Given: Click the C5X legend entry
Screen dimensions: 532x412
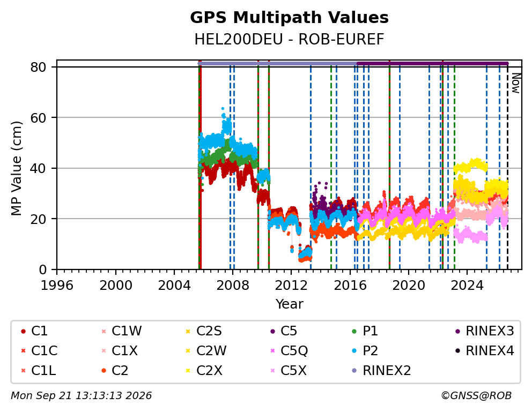Looking at the screenshot, I should [289, 370].
